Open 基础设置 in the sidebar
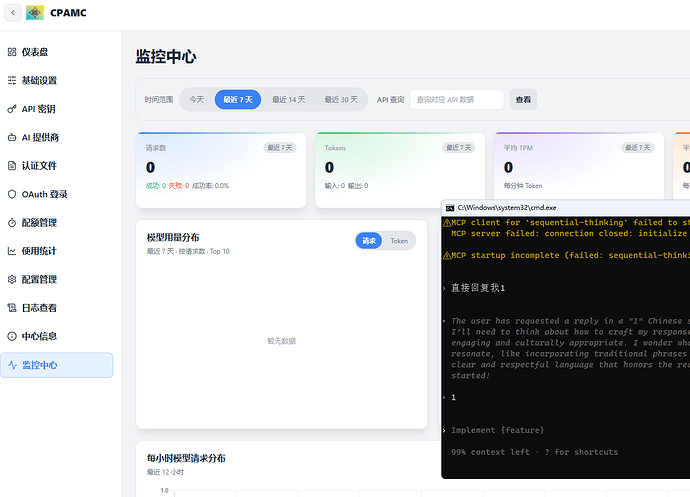690x497 pixels. click(56, 80)
